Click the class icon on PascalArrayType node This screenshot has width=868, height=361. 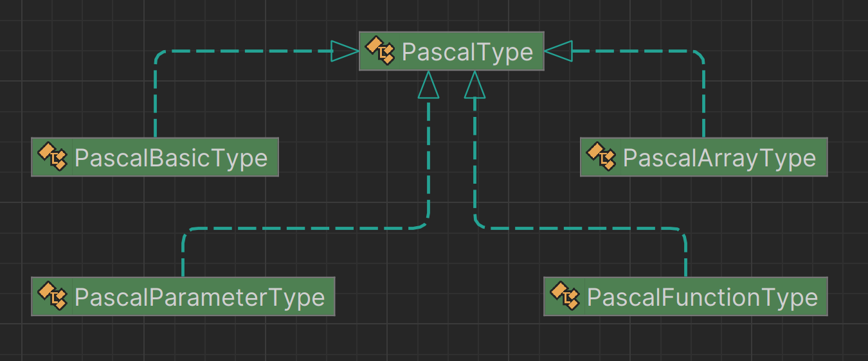pos(601,157)
